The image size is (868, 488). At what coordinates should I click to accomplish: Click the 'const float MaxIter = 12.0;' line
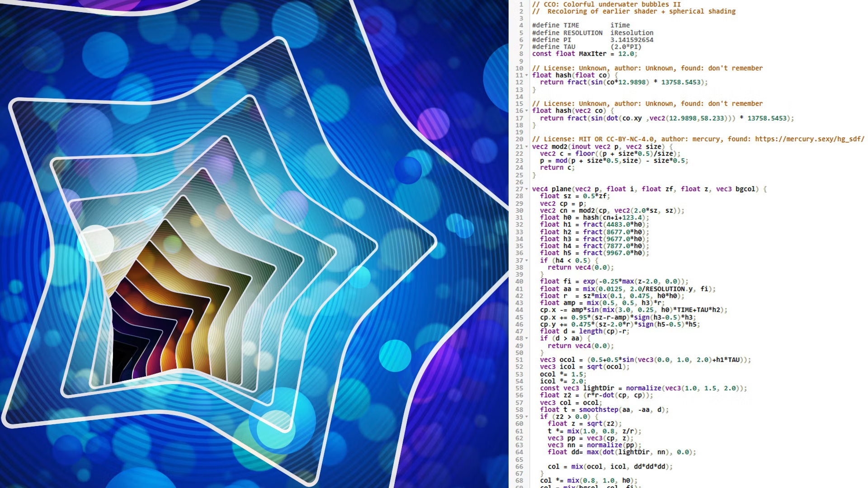(585, 54)
